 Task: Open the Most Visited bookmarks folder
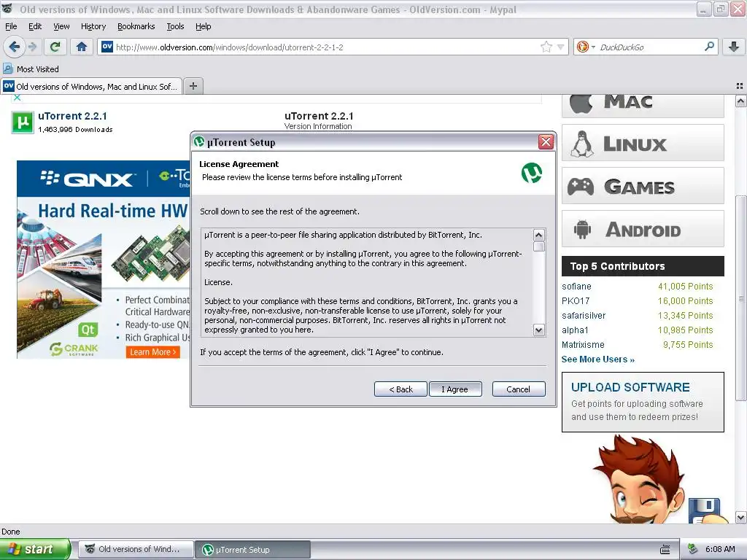click(x=31, y=69)
